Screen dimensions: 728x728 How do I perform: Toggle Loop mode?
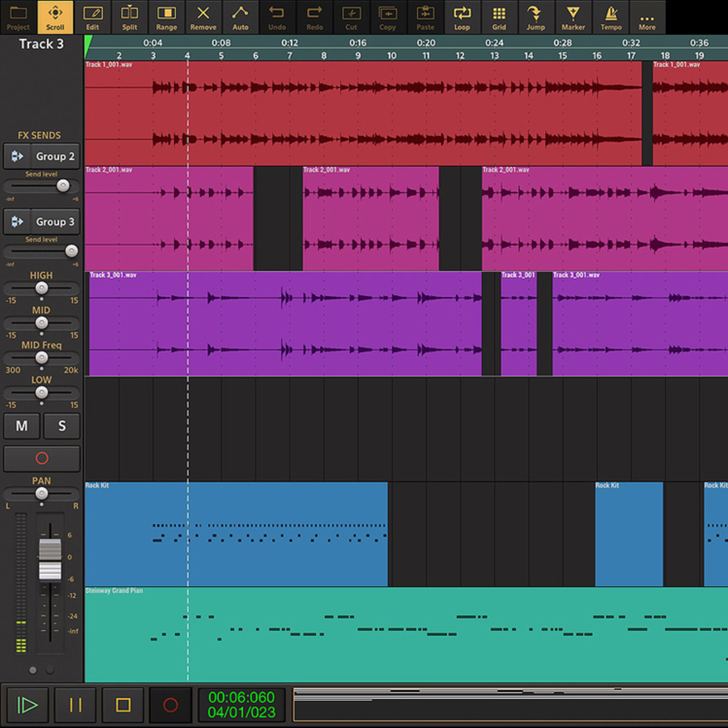point(462,17)
